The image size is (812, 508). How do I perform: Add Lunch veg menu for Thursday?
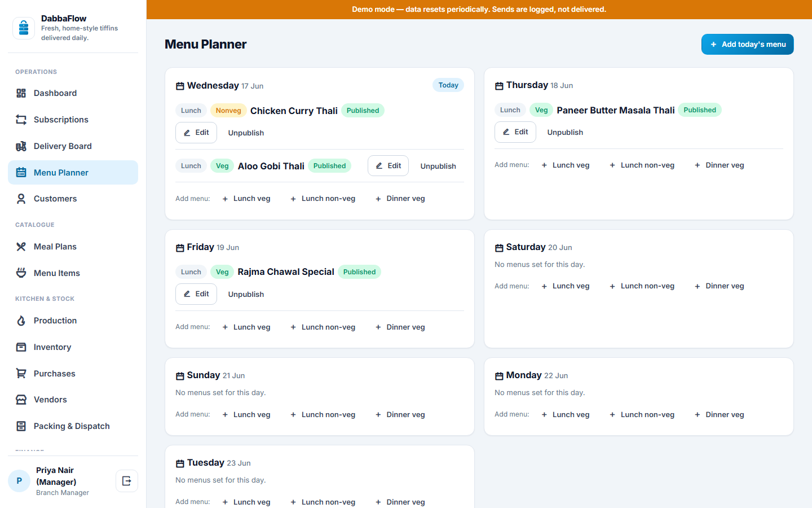point(565,165)
